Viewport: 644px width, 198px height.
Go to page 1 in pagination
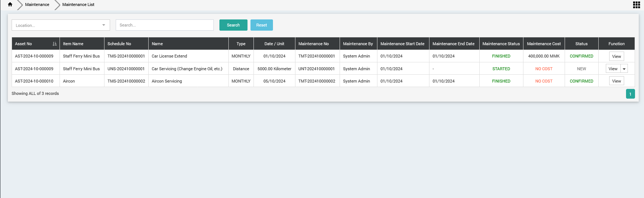click(x=630, y=94)
